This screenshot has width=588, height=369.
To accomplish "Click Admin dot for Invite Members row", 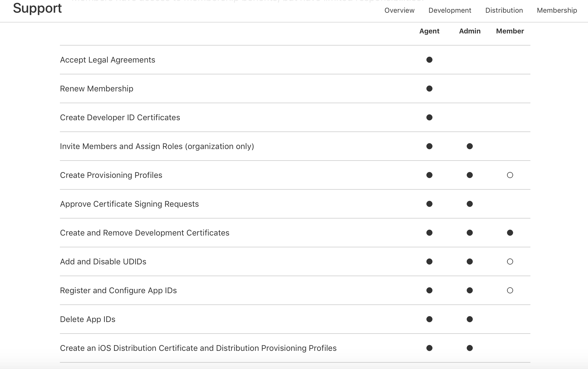I will [470, 146].
